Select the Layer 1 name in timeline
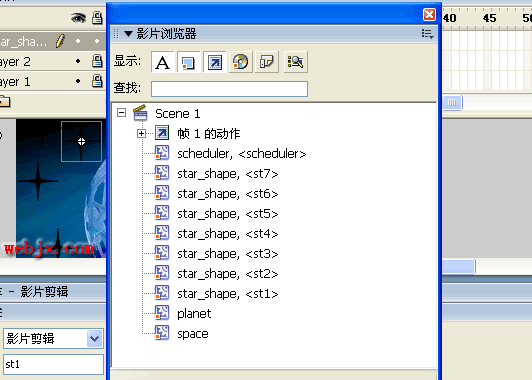 (15, 82)
